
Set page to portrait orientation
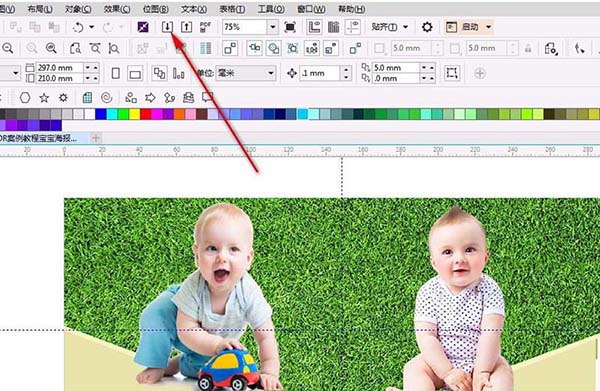[x=116, y=73]
